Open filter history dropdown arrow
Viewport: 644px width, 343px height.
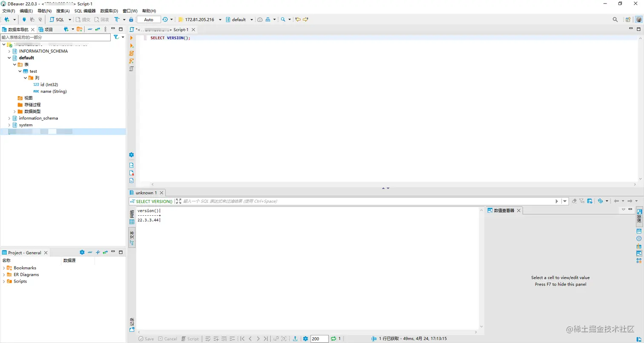coord(565,201)
